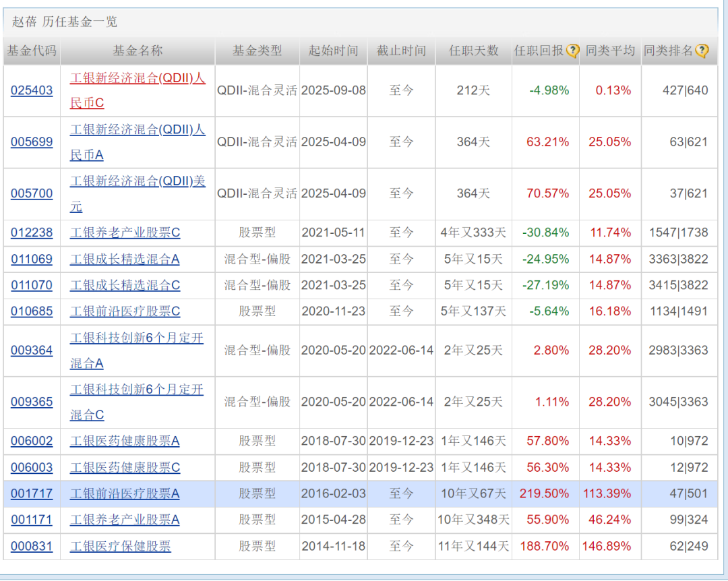Select the 212天 tenure cell
728x581 pixels.
pos(473,90)
